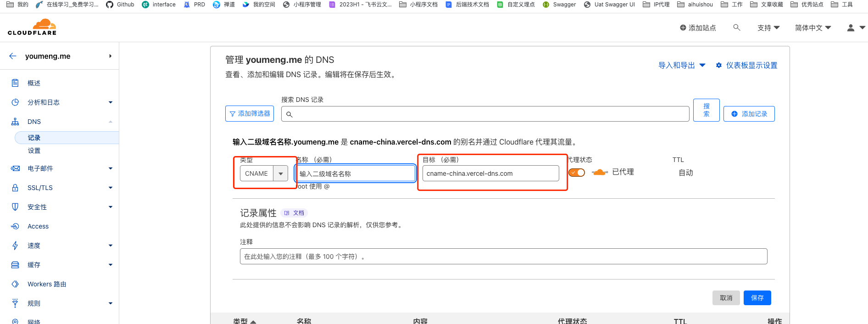Click the 搜索 button

(707, 110)
